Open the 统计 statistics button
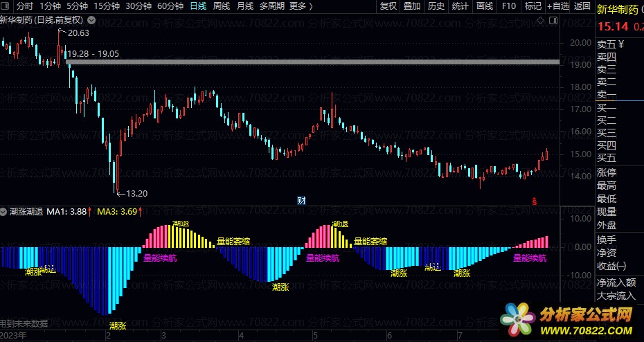Viewport: 644px width, 342px height. [x=460, y=6]
